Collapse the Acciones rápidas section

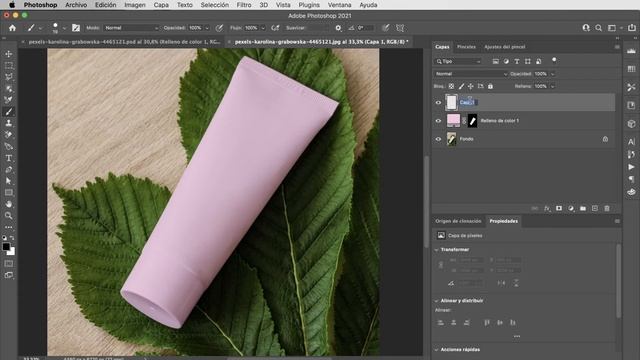436,350
